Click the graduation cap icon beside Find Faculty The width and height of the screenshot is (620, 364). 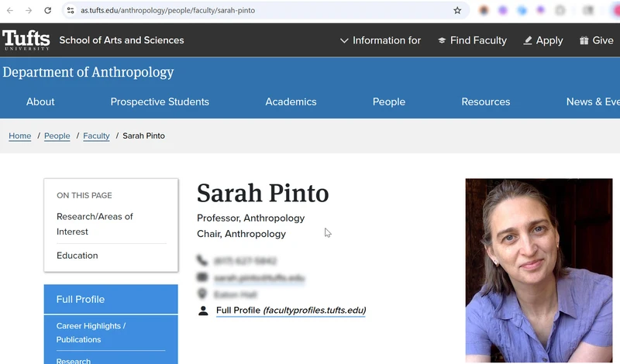[442, 40]
